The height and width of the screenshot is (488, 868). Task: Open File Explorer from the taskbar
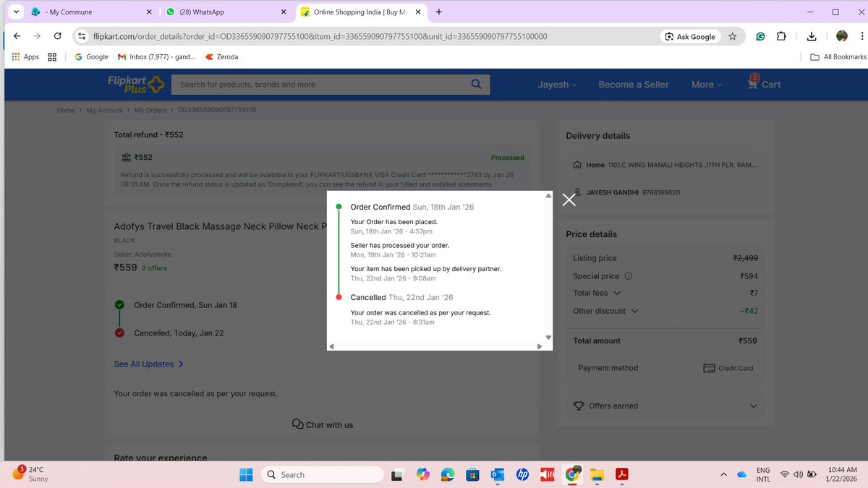(x=597, y=474)
